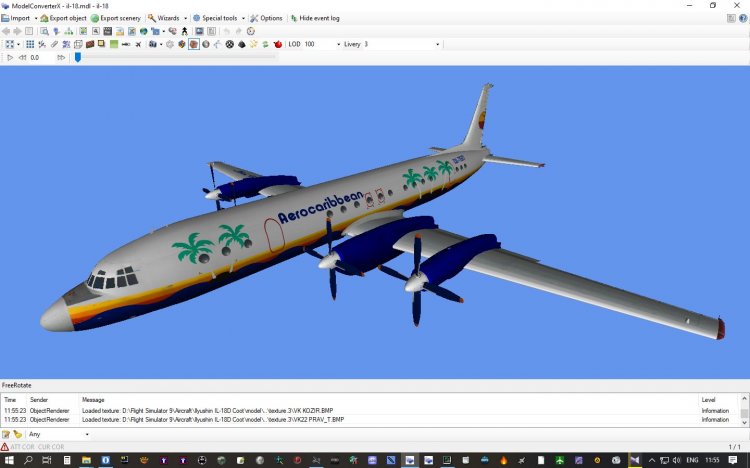Click the small airplane icon
This screenshot has width=750, height=468.
point(138,44)
